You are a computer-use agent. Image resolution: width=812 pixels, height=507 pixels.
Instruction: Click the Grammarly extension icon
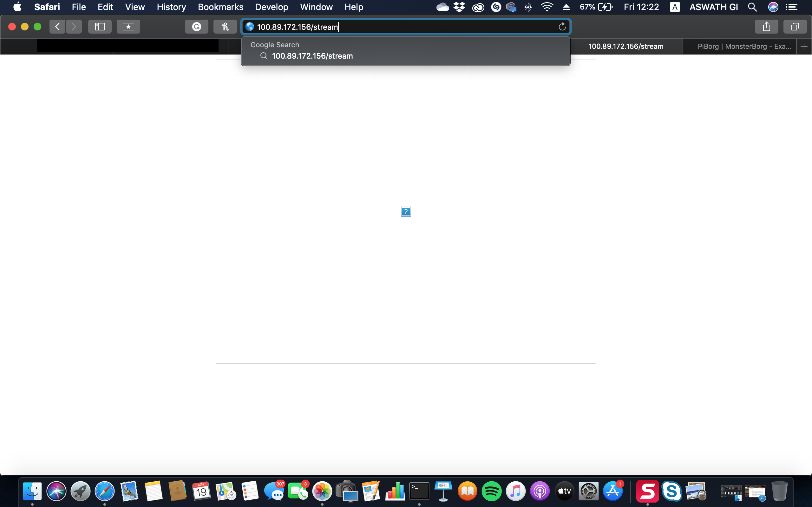click(x=197, y=27)
